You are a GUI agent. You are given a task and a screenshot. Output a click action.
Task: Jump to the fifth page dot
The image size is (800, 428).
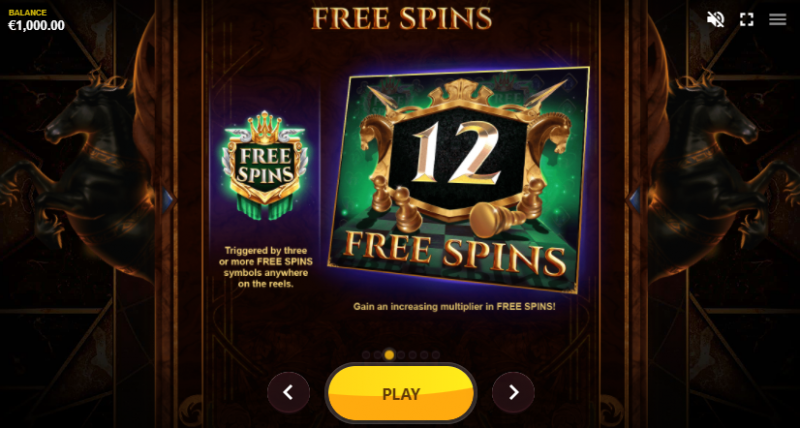[x=413, y=355]
